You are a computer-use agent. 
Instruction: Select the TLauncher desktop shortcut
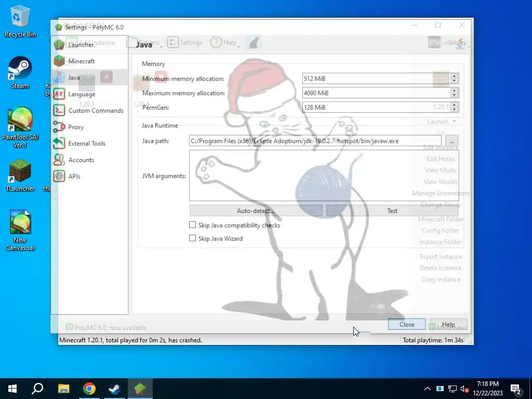[x=20, y=176]
